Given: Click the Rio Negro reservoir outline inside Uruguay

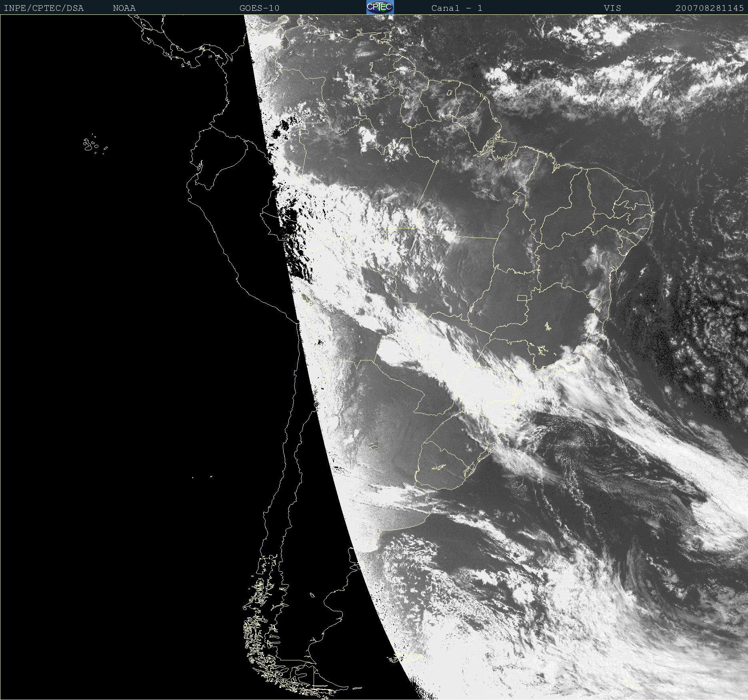Looking at the screenshot, I should tap(439, 467).
